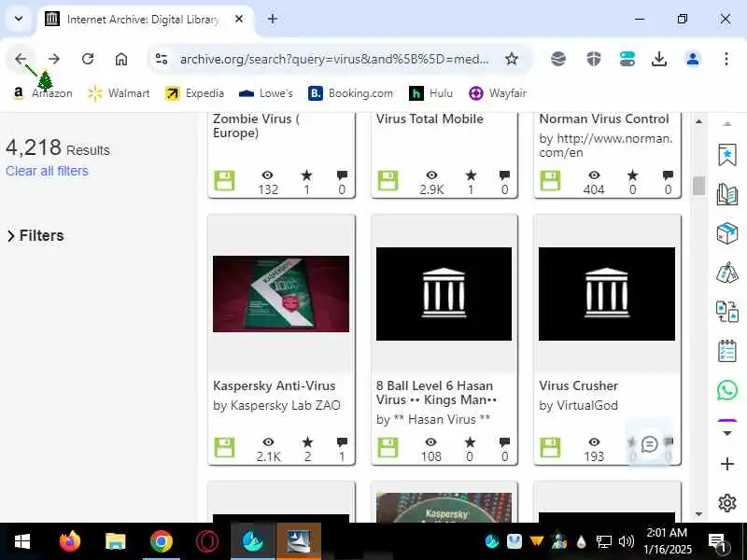Open the Lowe's bookmark
Image resolution: width=747 pixels, height=560 pixels.
click(266, 93)
